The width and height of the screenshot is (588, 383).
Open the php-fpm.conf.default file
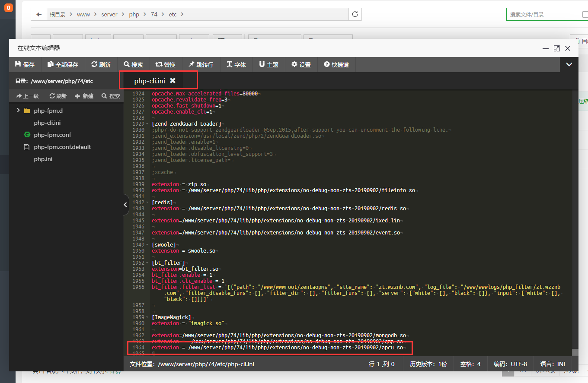point(62,147)
